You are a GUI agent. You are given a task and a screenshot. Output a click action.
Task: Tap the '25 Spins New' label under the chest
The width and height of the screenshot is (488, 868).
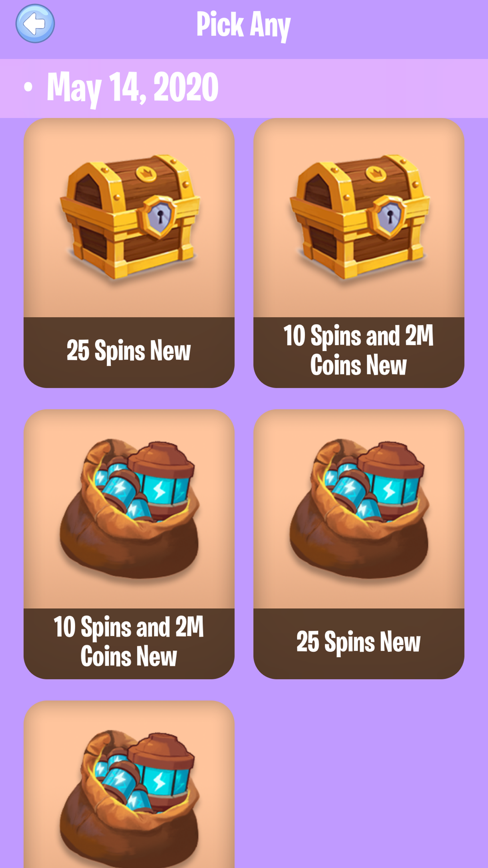tap(129, 351)
